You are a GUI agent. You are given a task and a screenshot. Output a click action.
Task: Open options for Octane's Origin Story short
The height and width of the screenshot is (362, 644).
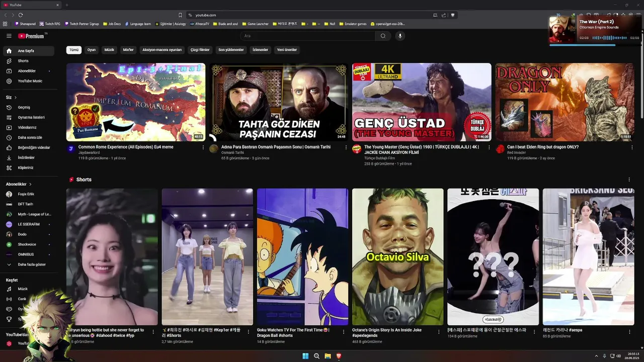439,332
